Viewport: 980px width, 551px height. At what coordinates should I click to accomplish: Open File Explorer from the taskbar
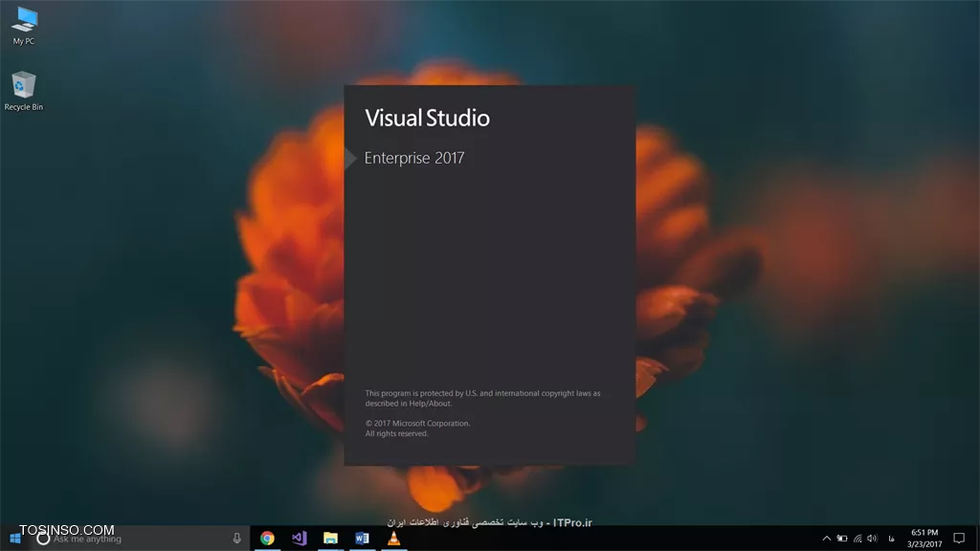pos(330,539)
